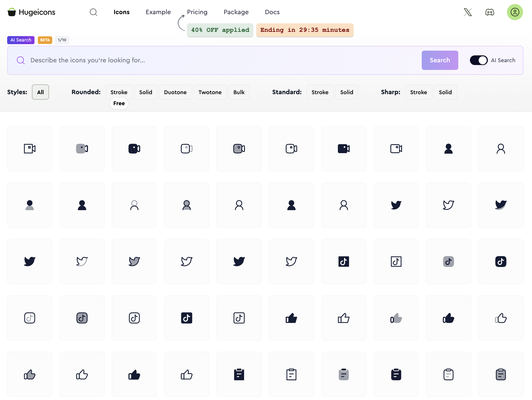Open the Pricing menu item

(197, 12)
